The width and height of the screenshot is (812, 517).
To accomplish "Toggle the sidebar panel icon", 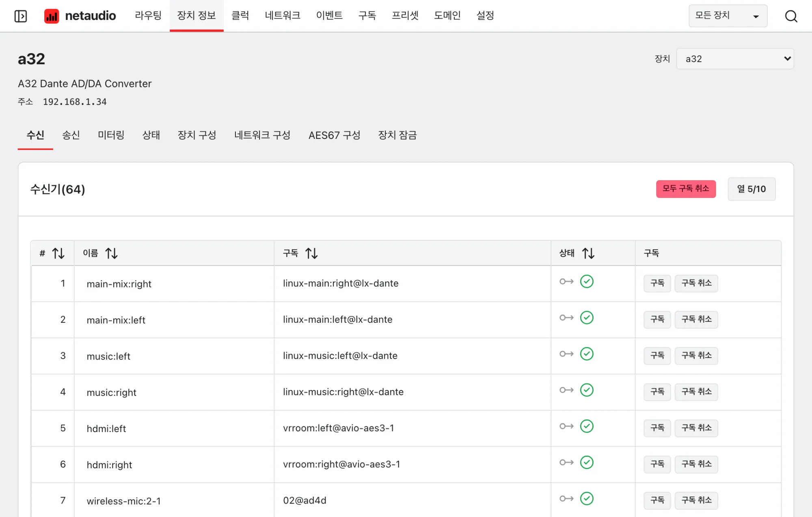I will point(20,16).
